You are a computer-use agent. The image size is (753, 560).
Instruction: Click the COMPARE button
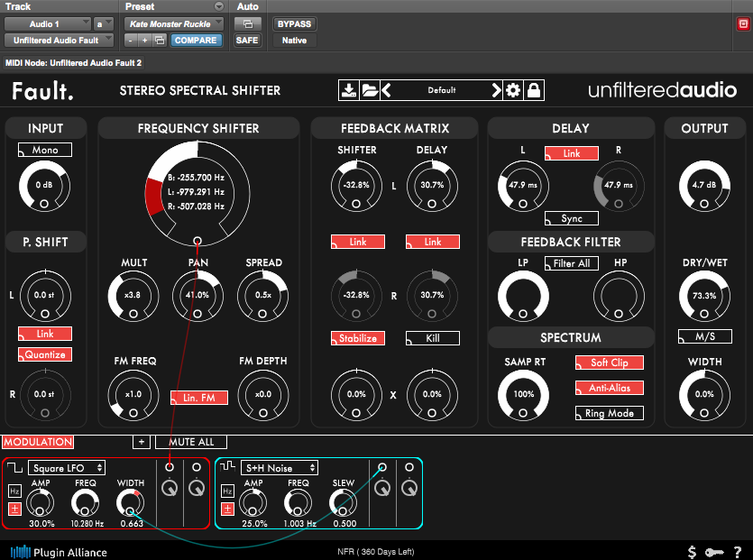[196, 41]
